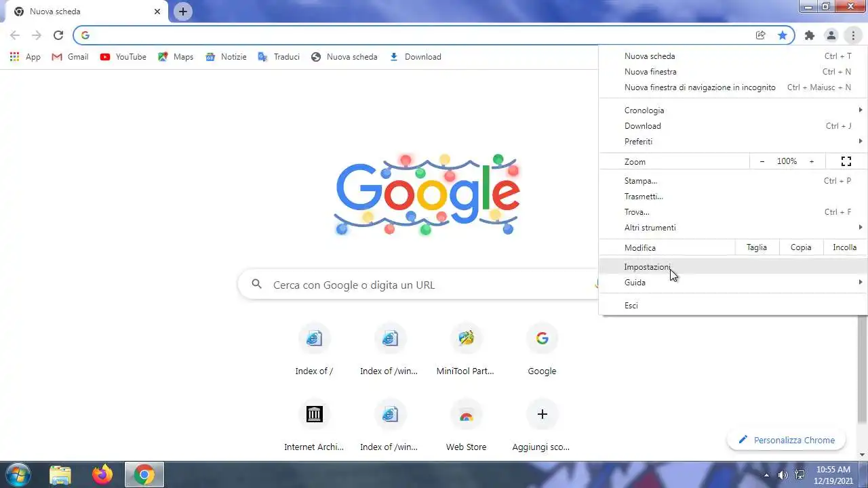Click the reload page icon
The height and width of the screenshot is (488, 868).
58,35
